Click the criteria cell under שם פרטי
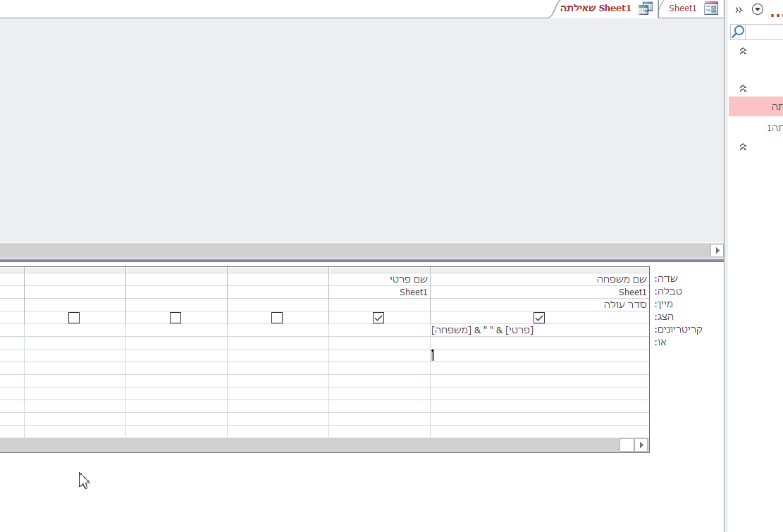 (379, 330)
